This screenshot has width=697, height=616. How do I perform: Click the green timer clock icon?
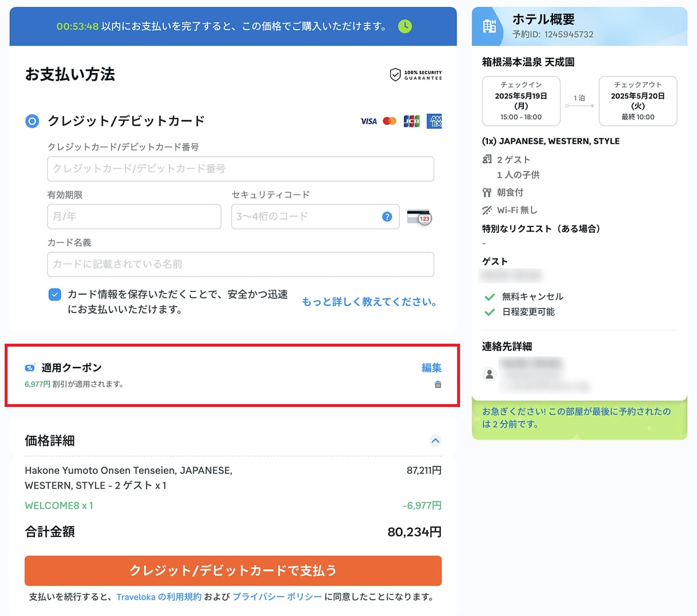coord(405,26)
